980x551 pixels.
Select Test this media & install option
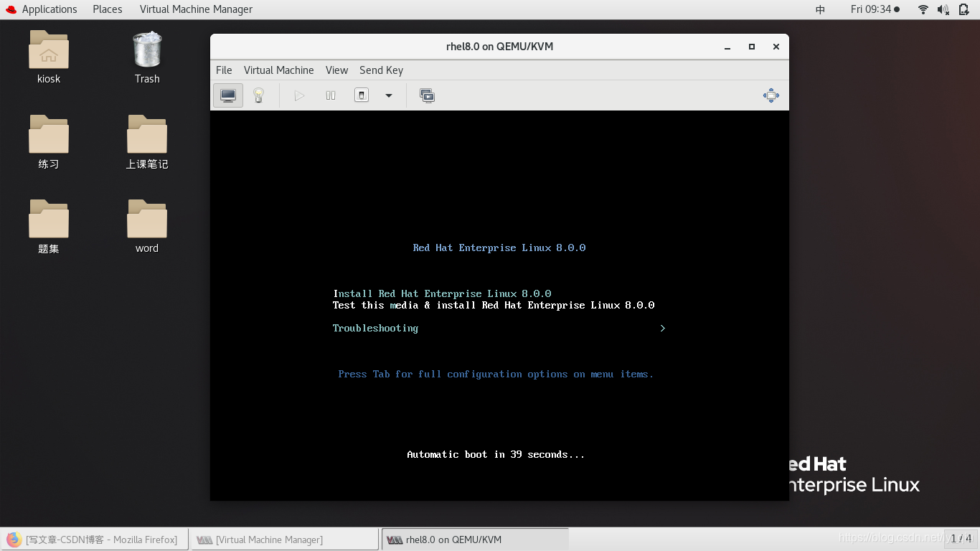coord(494,305)
